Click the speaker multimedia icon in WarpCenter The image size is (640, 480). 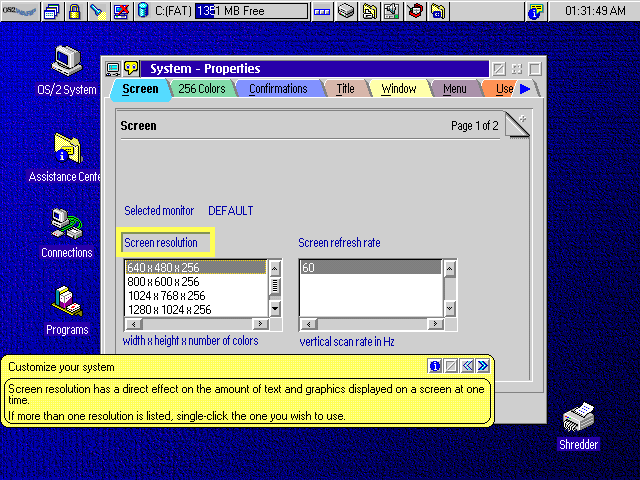pos(392,11)
